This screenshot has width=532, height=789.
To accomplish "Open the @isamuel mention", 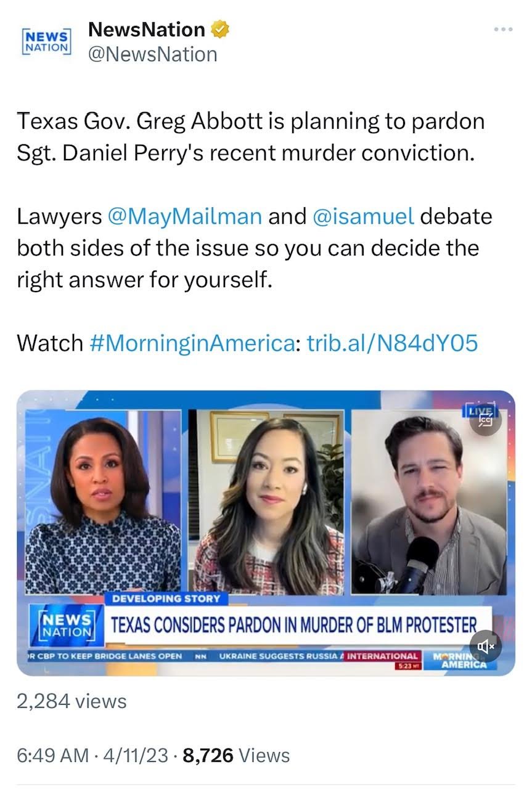I will (363, 216).
